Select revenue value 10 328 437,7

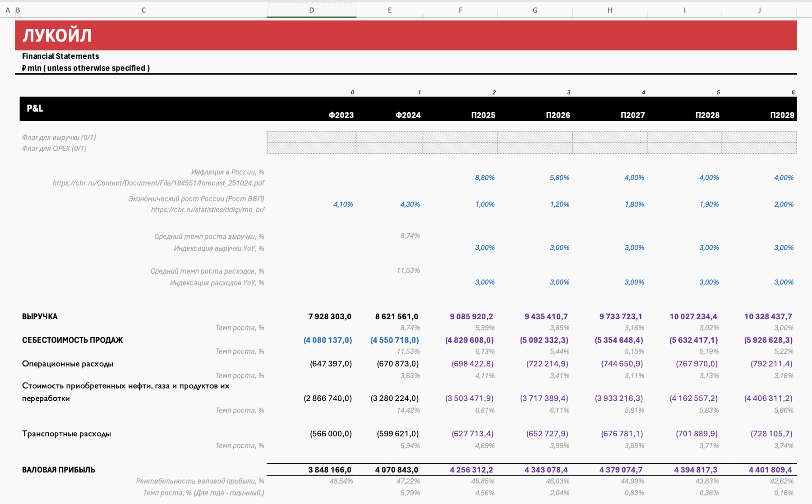coord(768,316)
